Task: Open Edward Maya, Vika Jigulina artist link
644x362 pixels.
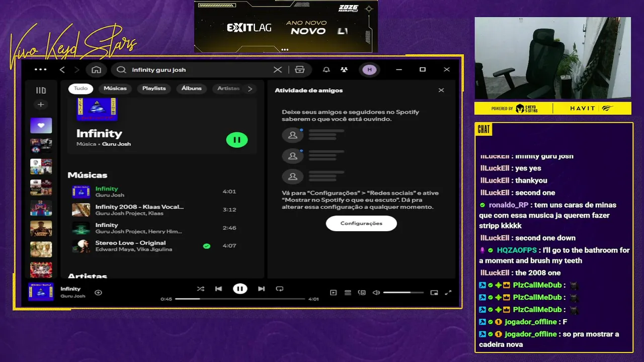Action: click(x=134, y=249)
